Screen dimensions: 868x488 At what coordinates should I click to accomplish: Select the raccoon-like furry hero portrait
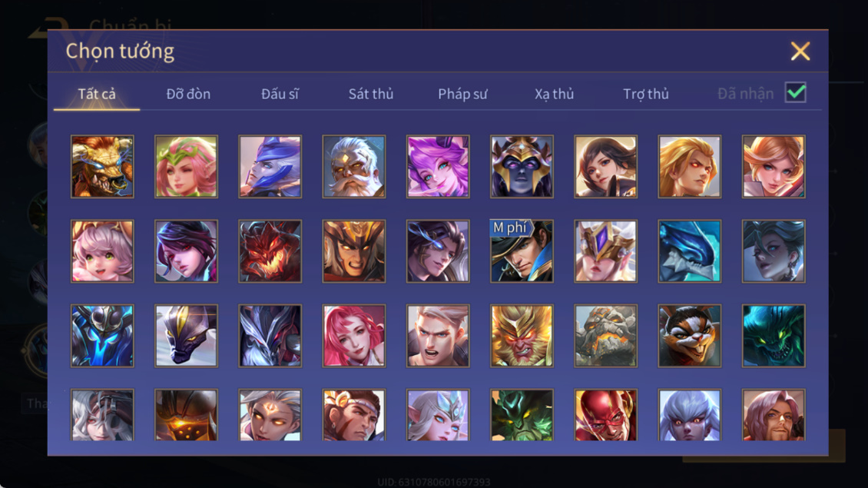tap(689, 336)
